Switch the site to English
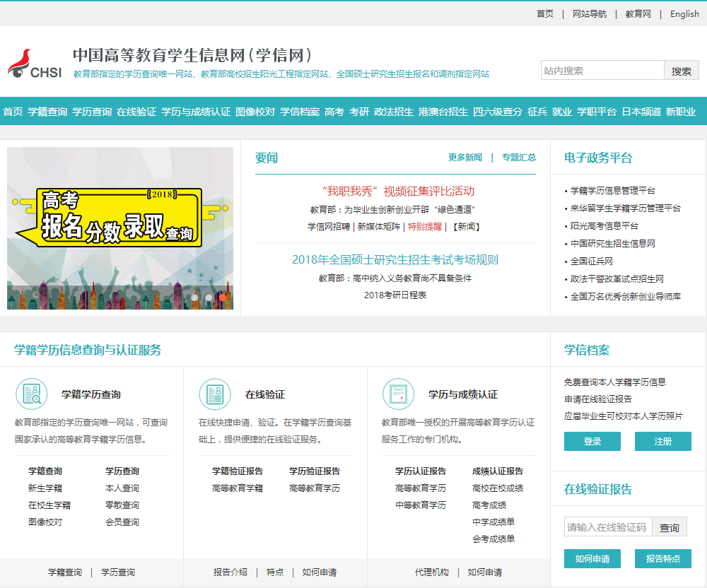 684,14
